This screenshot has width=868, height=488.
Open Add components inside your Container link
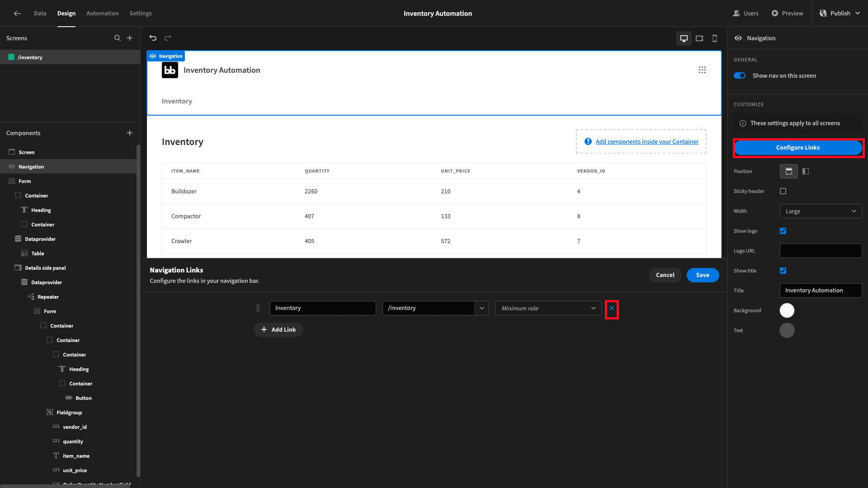[647, 141]
